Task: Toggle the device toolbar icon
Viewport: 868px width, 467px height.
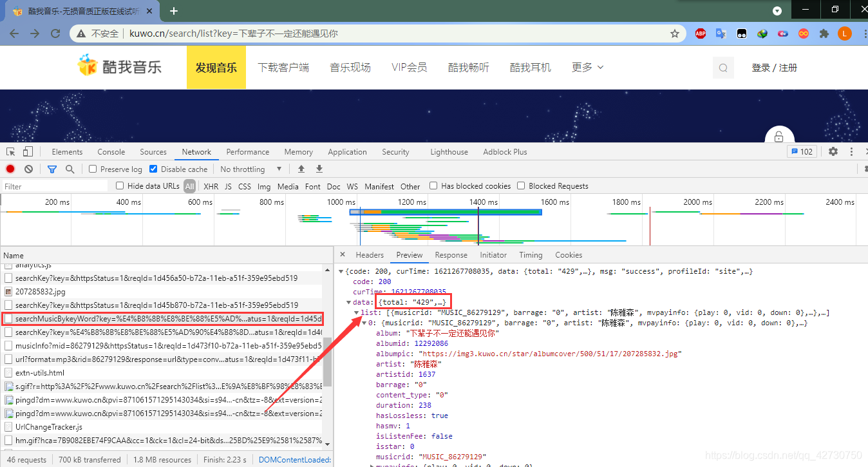Action: [x=28, y=152]
